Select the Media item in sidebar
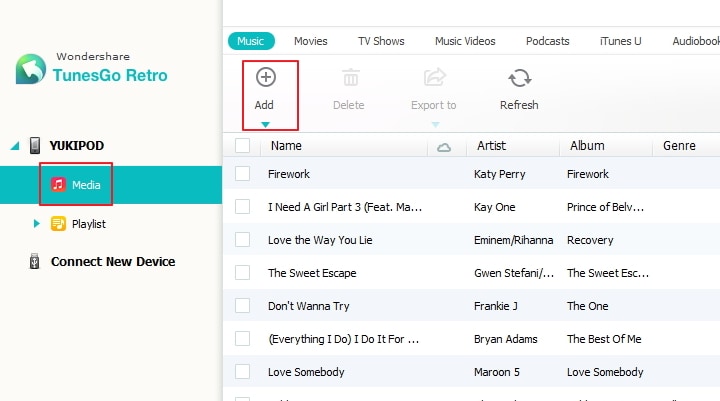720x401 pixels. click(111, 185)
